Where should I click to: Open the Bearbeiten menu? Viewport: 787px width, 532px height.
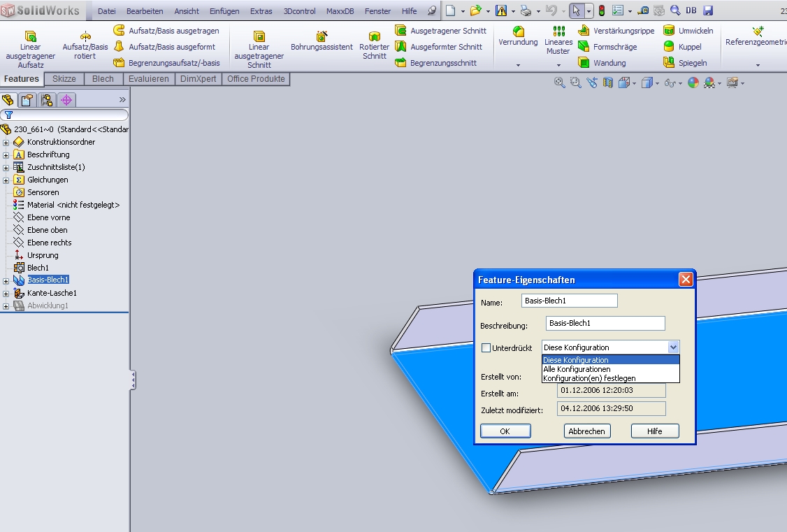tap(145, 11)
